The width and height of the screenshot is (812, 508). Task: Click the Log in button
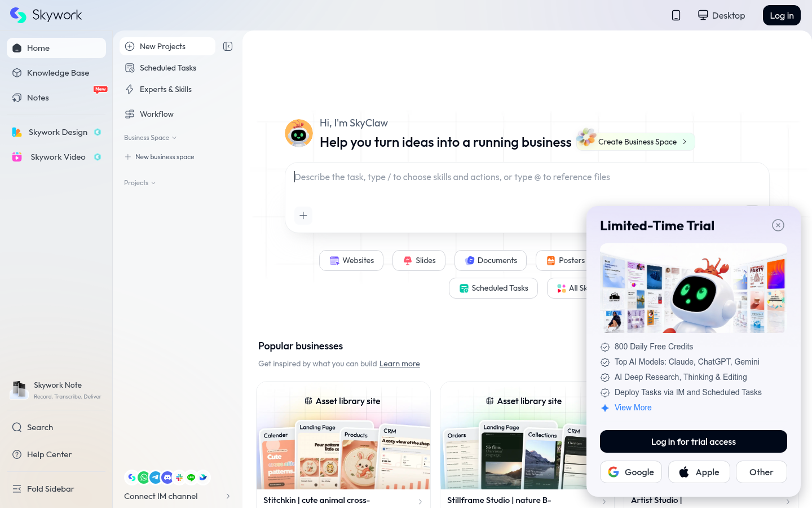click(x=782, y=15)
